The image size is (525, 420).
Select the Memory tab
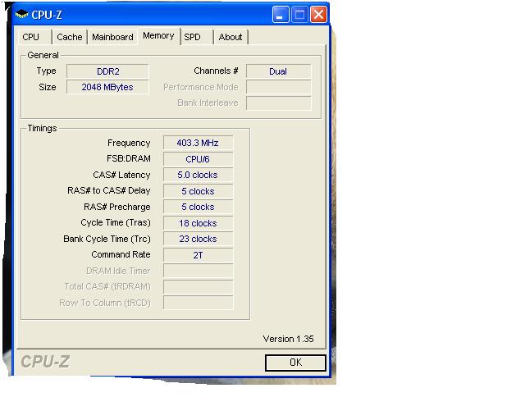point(158,35)
